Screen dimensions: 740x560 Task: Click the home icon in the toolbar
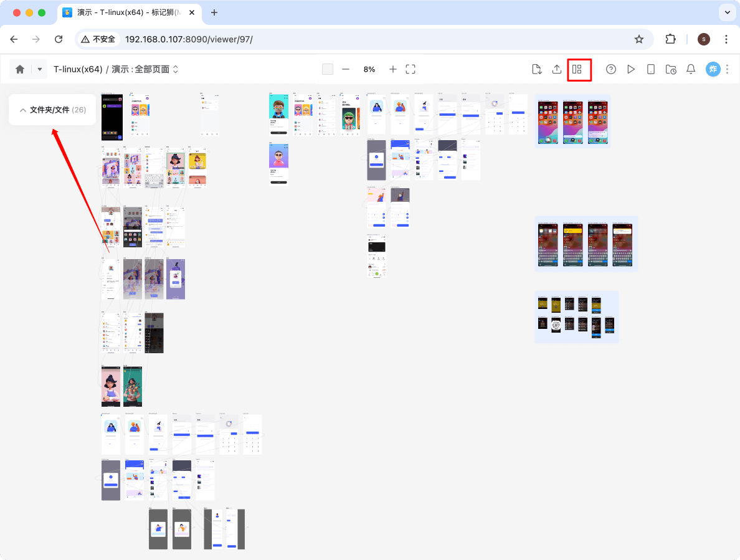[18, 69]
